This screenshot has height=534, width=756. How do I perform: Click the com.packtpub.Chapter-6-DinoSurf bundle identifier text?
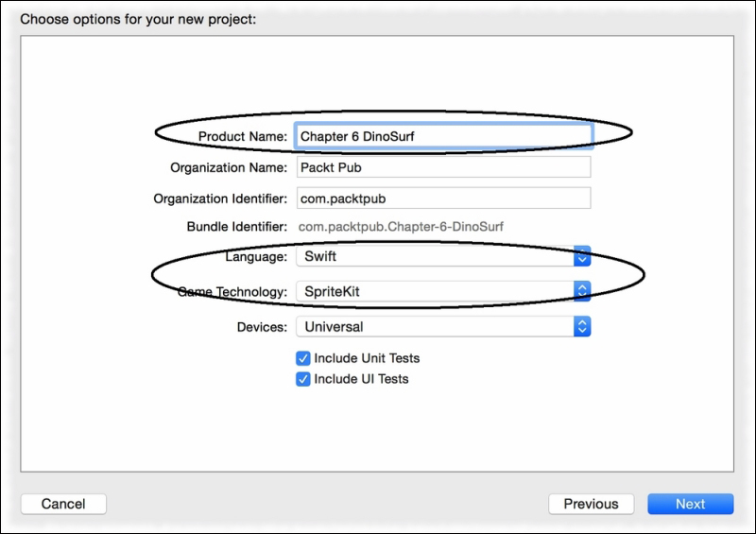401,226
